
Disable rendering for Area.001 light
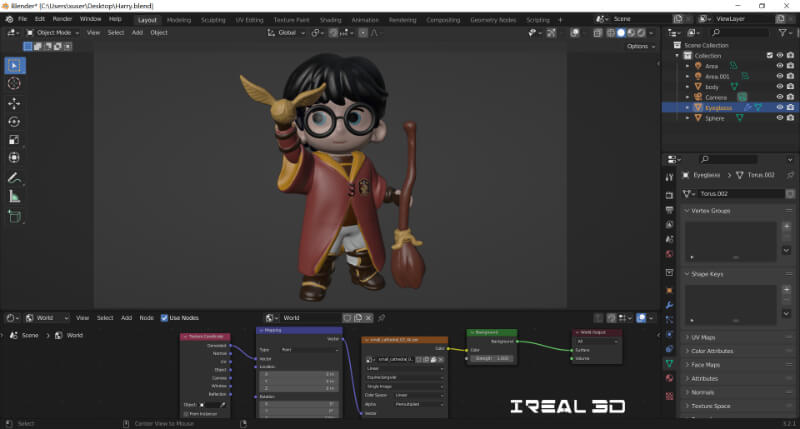(790, 76)
